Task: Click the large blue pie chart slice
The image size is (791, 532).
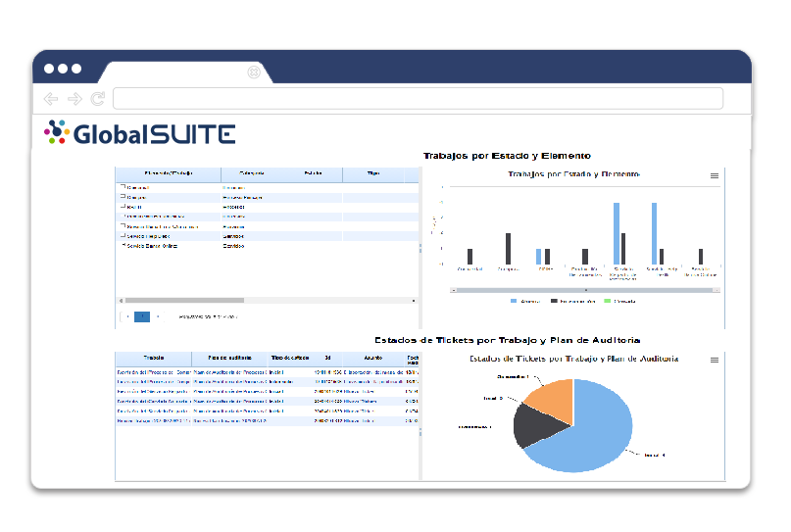Action: [598, 416]
